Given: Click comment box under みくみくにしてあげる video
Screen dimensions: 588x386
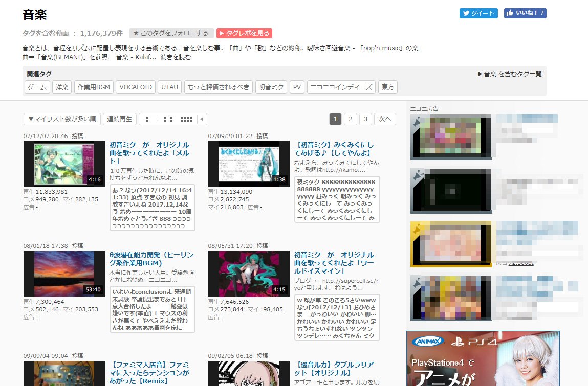Looking at the screenshot, I should 337,199.
